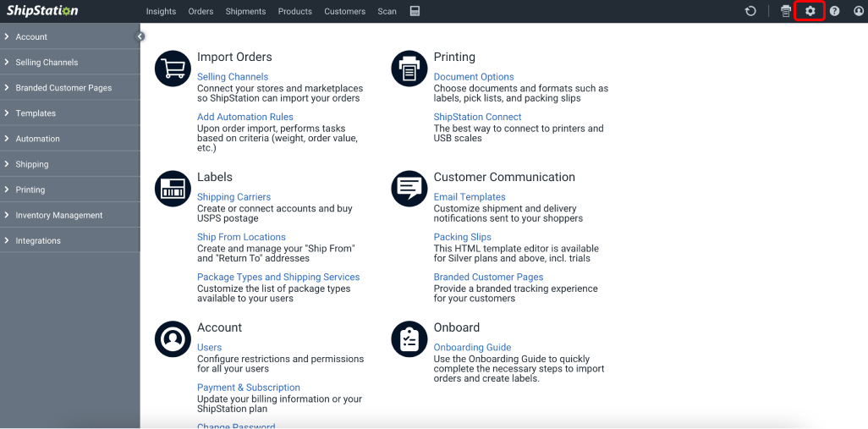868x429 pixels.
Task: Open the settings gear icon
Action: click(x=810, y=11)
